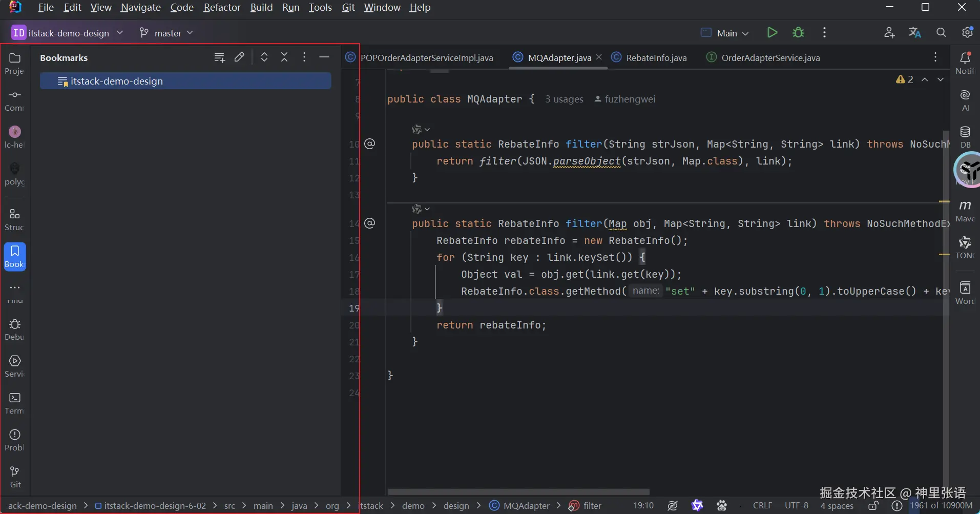Open the Problems tool window
Viewport: 980px width, 514px height.
pos(15,440)
